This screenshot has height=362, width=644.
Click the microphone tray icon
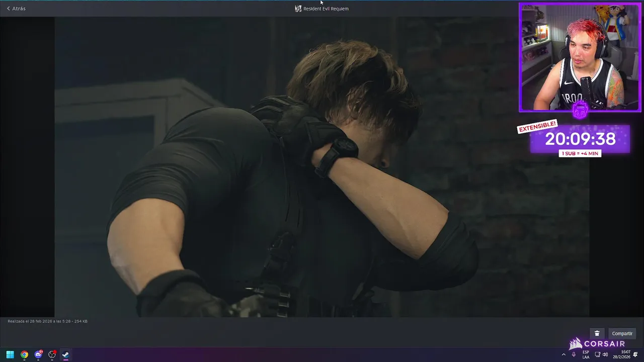574,354
